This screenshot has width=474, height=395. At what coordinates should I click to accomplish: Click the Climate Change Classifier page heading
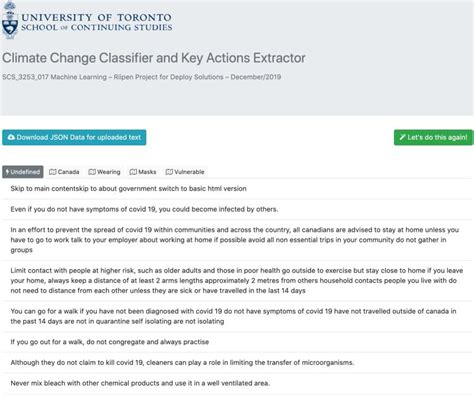point(154,58)
